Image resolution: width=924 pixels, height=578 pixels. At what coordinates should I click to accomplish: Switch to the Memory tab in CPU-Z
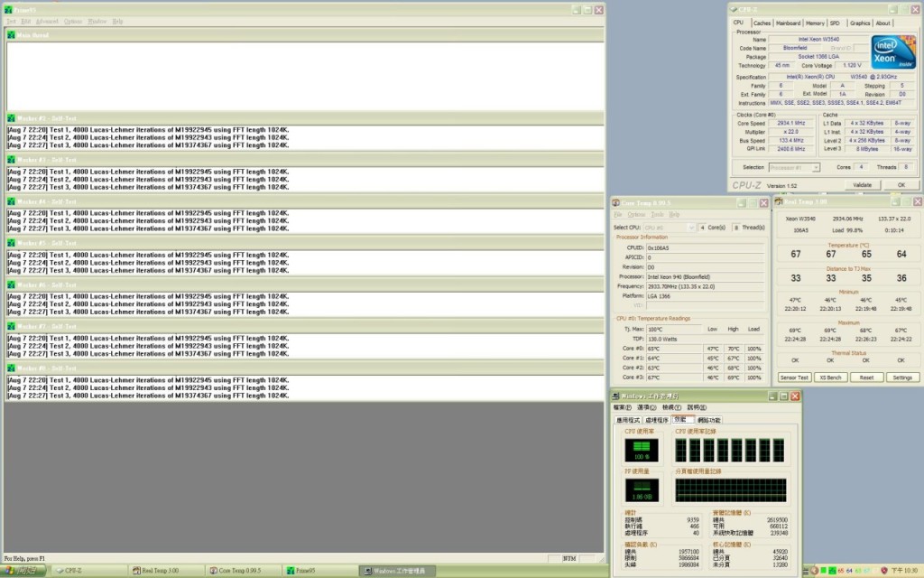815,23
